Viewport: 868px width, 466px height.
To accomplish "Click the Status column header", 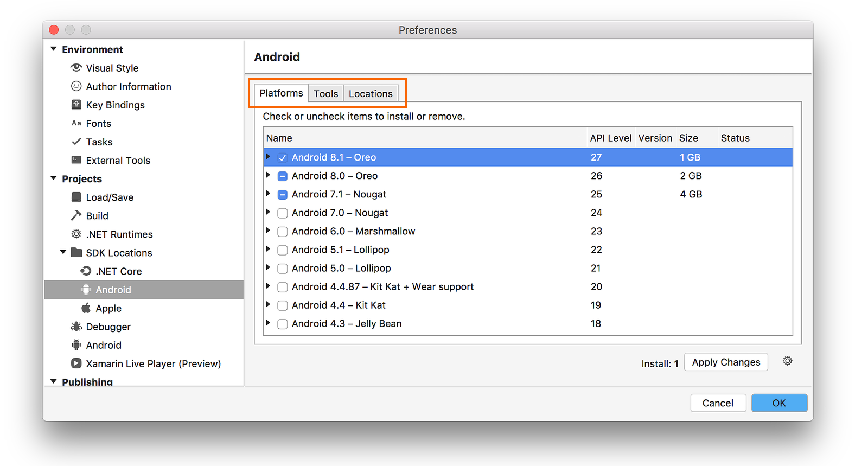I will (x=755, y=138).
